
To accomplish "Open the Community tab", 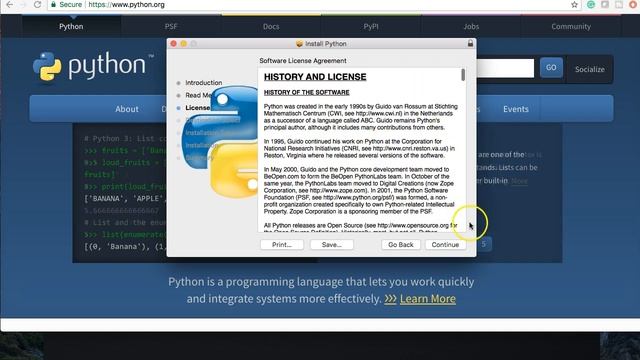I will [571, 27].
